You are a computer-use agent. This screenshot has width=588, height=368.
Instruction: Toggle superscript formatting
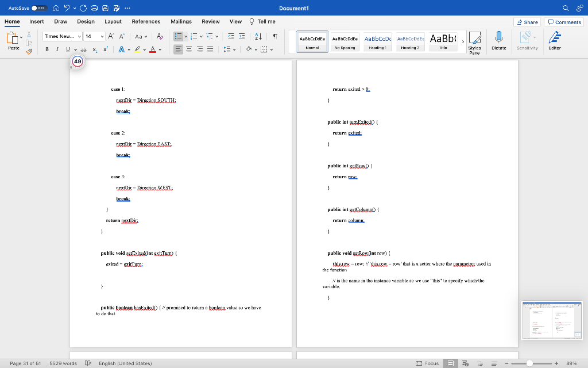(x=106, y=49)
